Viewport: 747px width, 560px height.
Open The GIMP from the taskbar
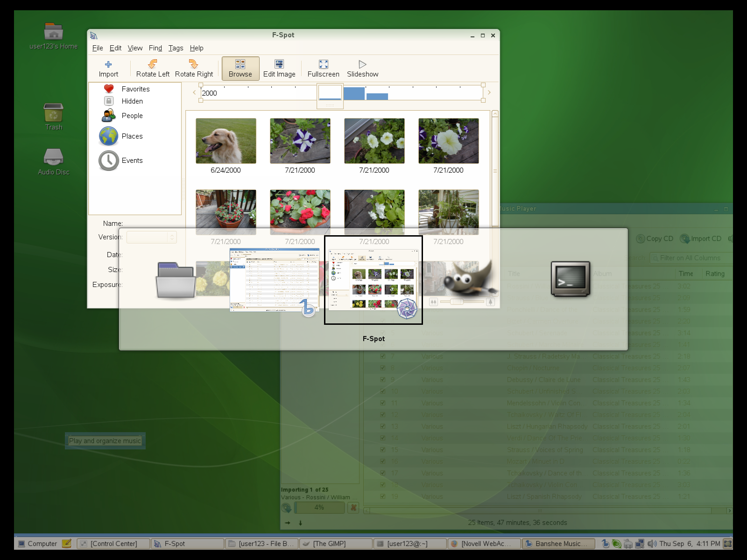coord(336,544)
